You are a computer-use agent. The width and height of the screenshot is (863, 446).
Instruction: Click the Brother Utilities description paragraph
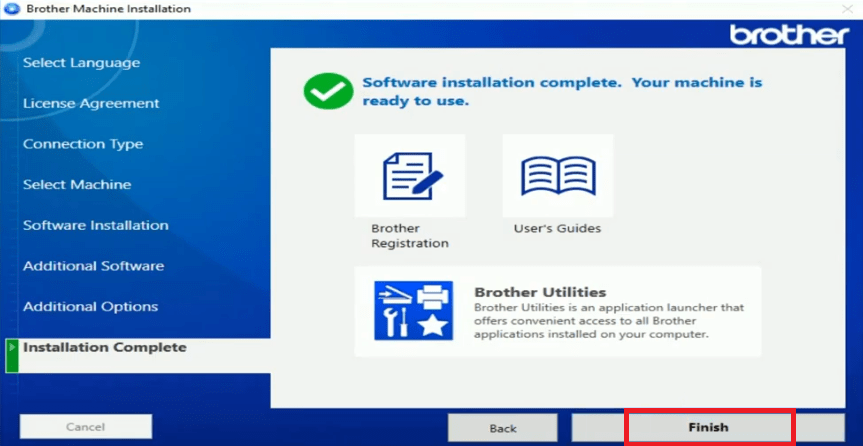point(609,320)
